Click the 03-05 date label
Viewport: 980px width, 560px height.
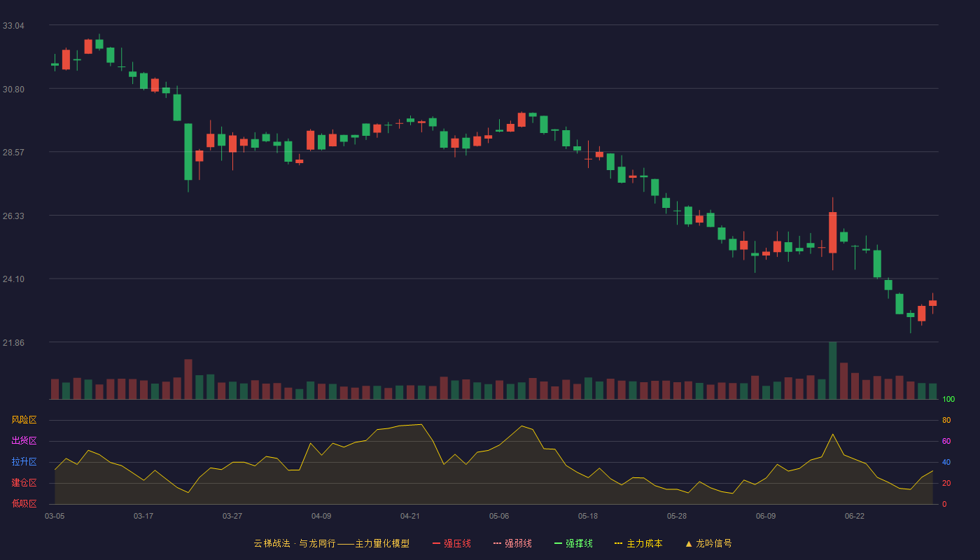55,516
